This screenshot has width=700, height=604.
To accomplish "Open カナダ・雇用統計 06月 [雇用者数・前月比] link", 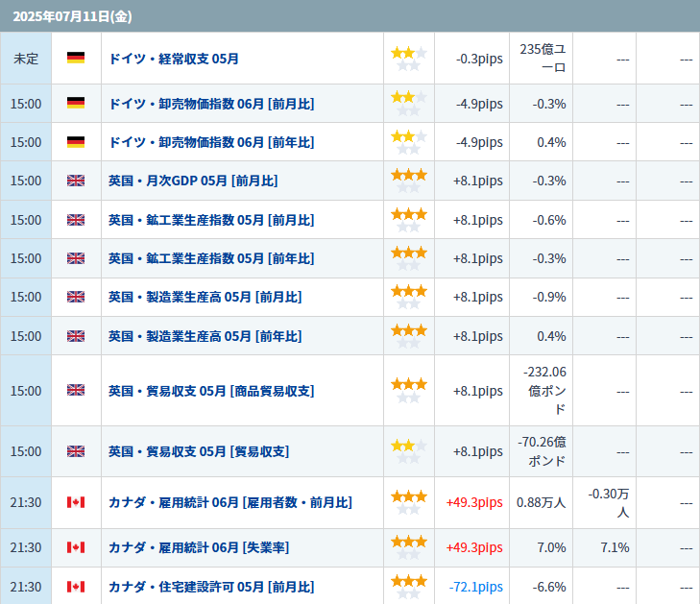I will click(x=230, y=502).
